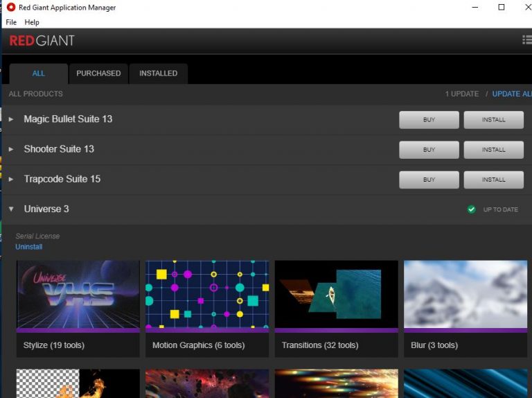Click the Uninstall link for Universe 3
532x398 pixels.
pos(29,247)
